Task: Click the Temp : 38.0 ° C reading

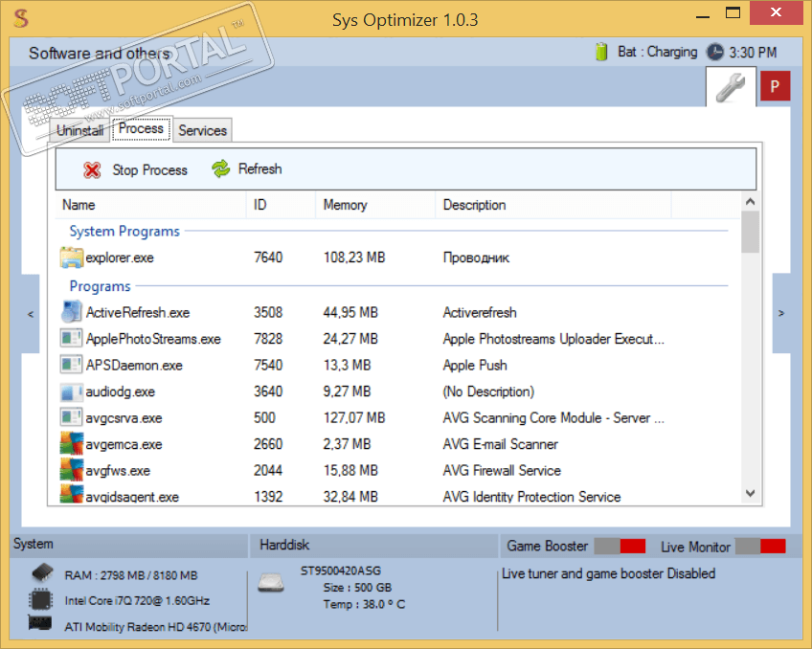Action: point(364,604)
